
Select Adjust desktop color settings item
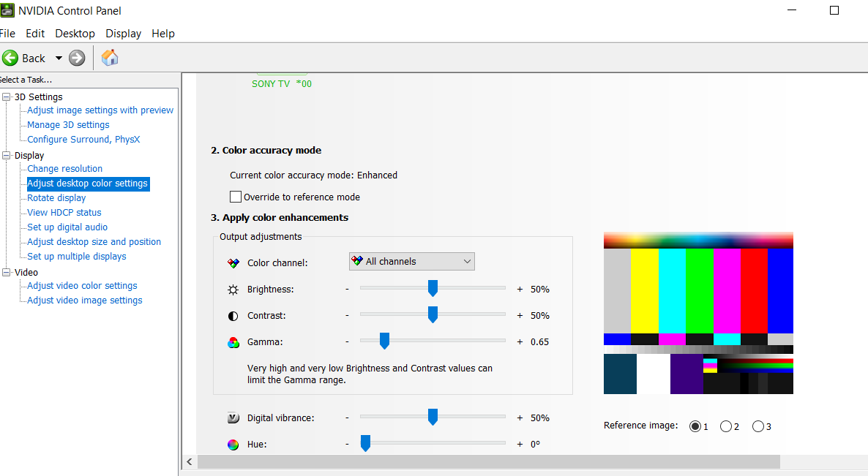[88, 184]
